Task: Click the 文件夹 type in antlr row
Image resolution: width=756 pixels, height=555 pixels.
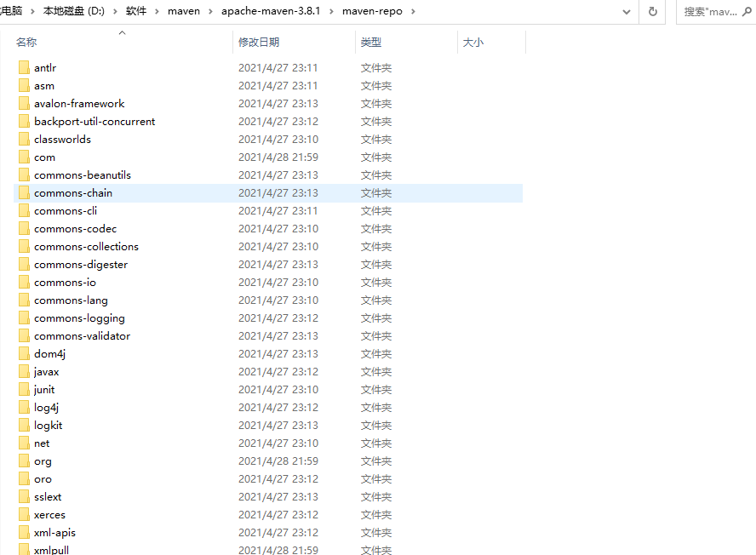Action: pos(376,68)
